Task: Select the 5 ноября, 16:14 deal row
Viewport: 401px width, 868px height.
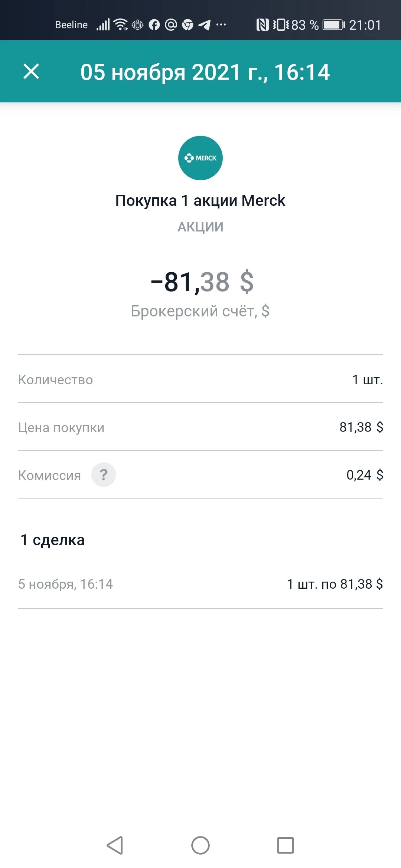Action: click(200, 584)
